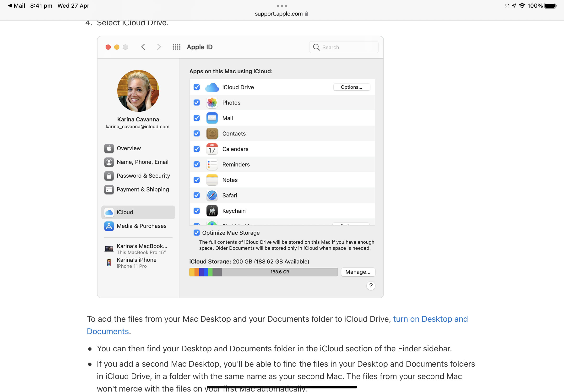Image resolution: width=564 pixels, height=392 pixels.
Task: Click the Keychain app icon
Action: pos(212,211)
